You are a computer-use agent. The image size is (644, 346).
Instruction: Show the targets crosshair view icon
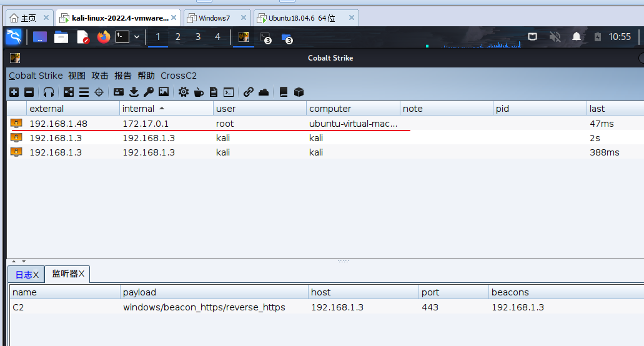coord(99,92)
